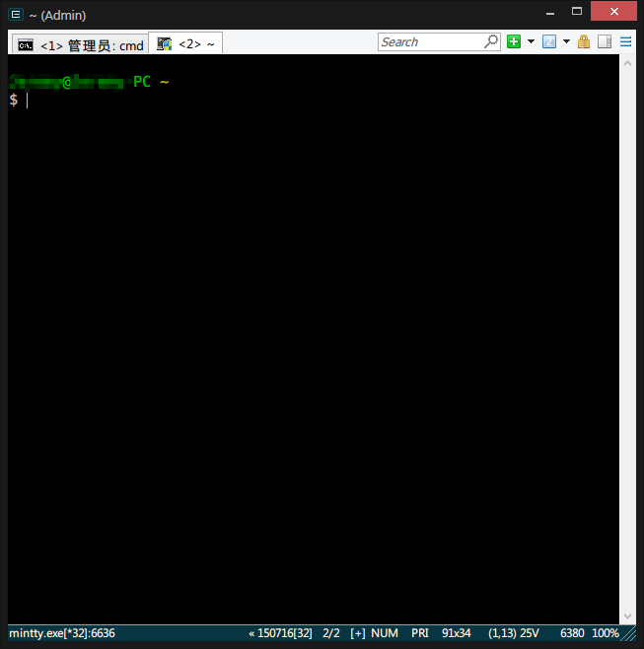The width and height of the screenshot is (644, 649).
Task: Click the shield icon on second tab
Action: (x=164, y=43)
